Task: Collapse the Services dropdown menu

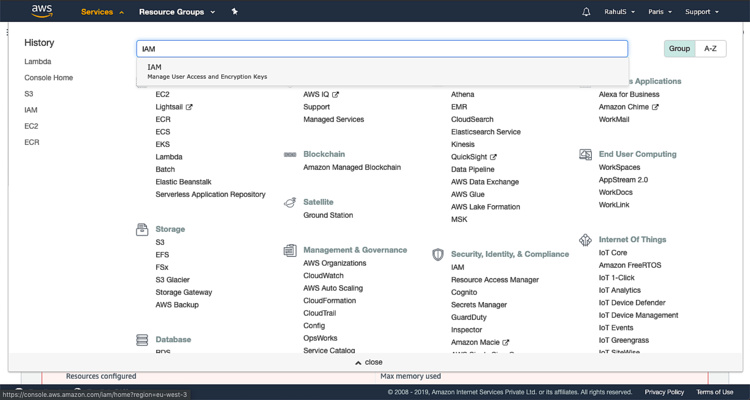Action: (x=102, y=12)
